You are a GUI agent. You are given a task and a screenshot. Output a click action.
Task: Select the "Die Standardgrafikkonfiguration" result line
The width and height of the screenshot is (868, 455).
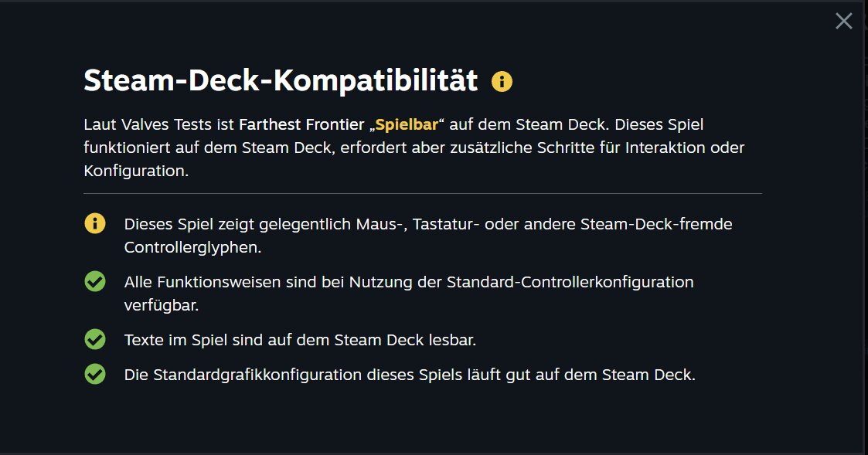(x=410, y=375)
